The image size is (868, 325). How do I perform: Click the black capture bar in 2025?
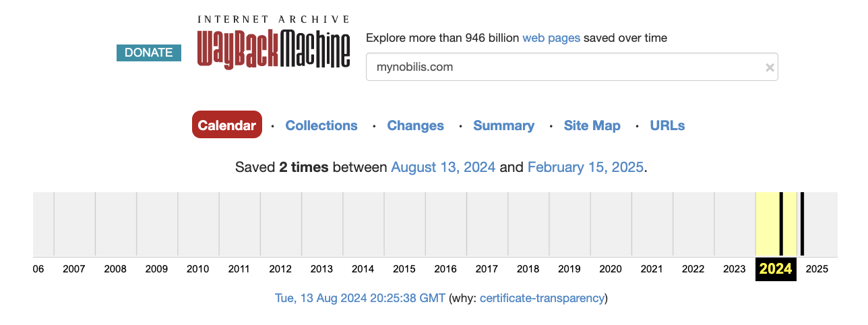[x=802, y=224]
